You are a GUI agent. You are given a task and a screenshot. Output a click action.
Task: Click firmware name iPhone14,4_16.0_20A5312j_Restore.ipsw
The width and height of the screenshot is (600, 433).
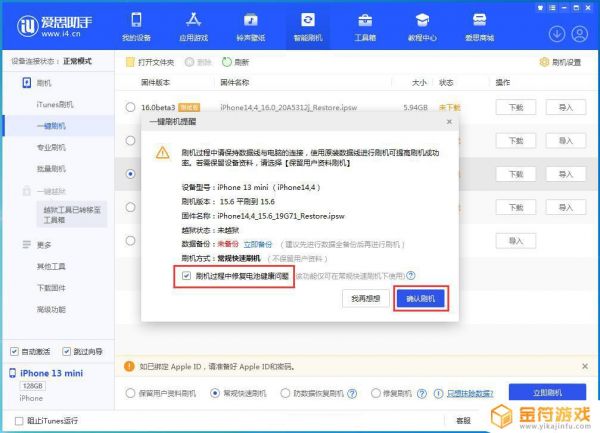[289, 107]
